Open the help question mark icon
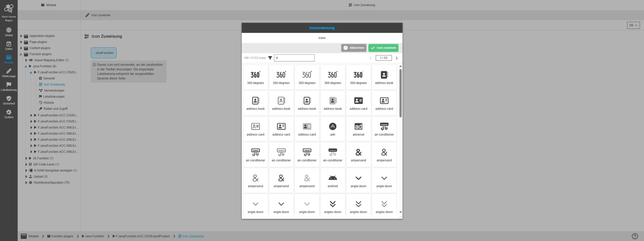 (x=635, y=236)
